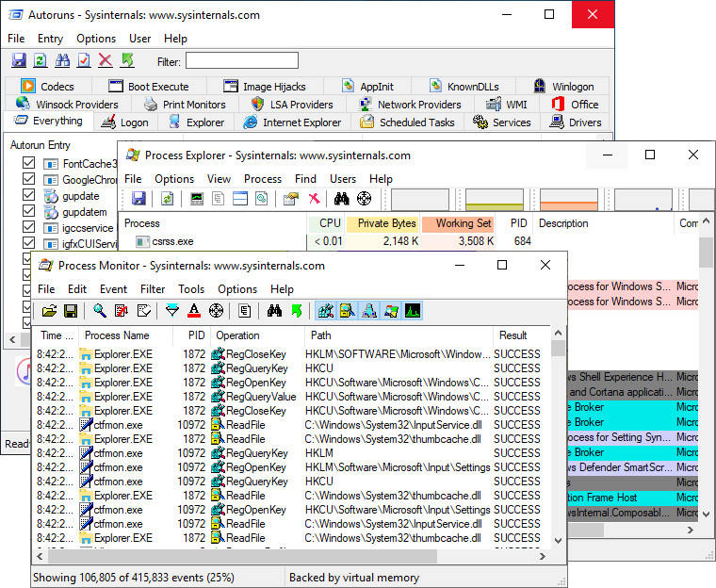Click the Process Tree icon in Process Monitor
Screen dimensions: 716x588
tap(245, 311)
